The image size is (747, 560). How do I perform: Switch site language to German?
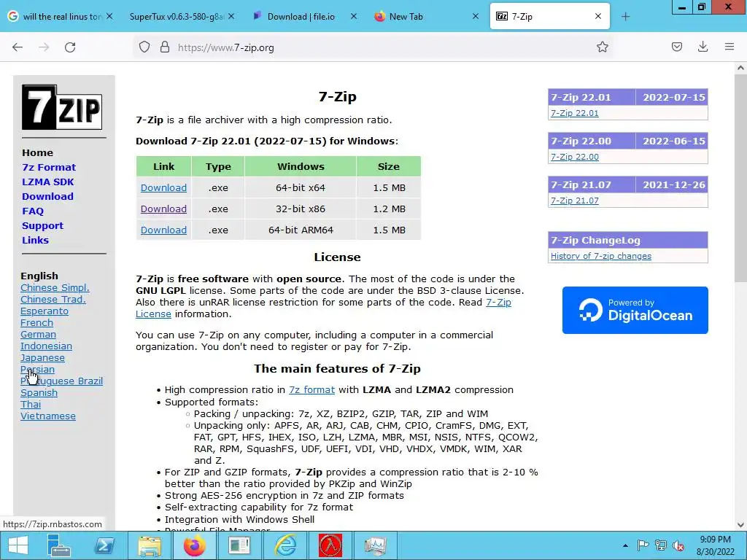(x=38, y=334)
